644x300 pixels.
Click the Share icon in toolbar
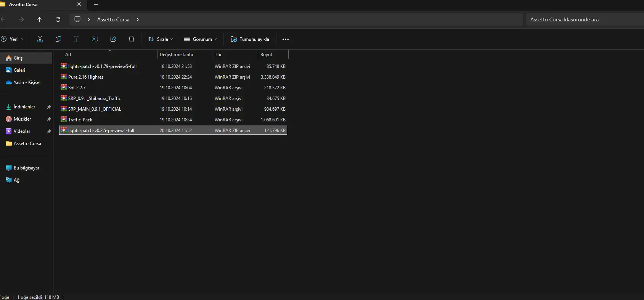coord(113,39)
